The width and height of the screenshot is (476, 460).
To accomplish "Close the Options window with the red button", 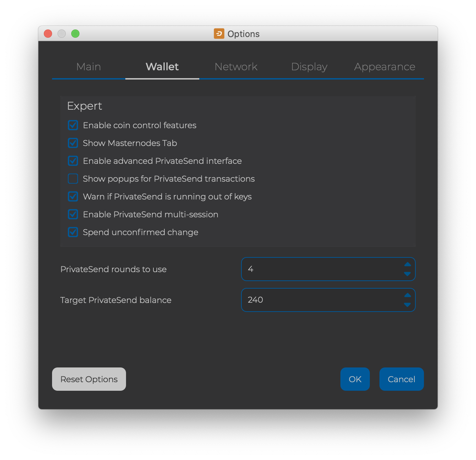I will coord(48,34).
